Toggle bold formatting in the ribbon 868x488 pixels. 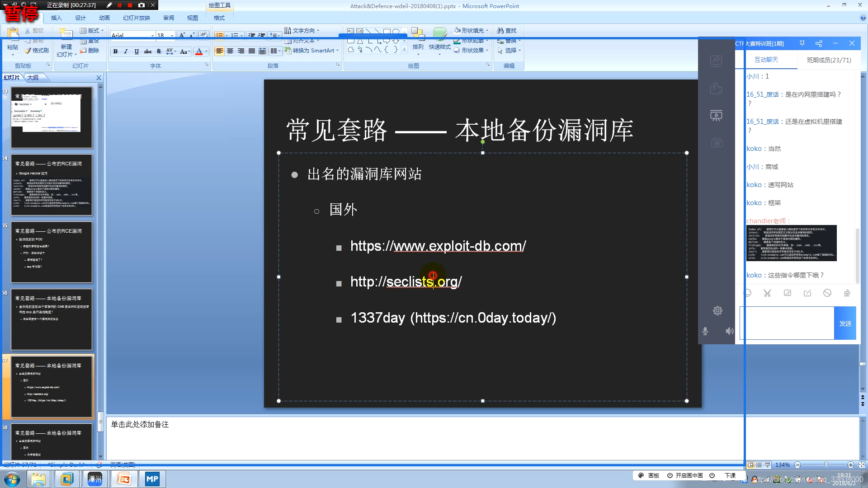pos(115,52)
